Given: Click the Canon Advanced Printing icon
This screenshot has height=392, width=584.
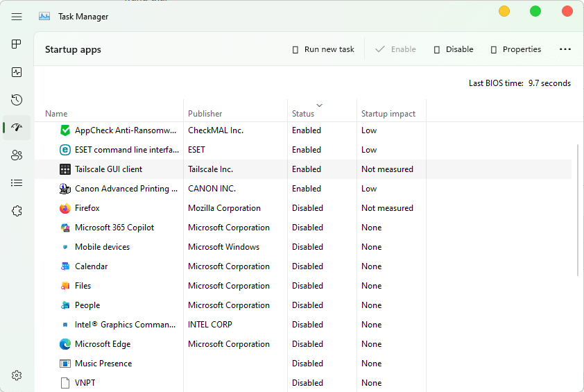Looking at the screenshot, I should [x=65, y=189].
